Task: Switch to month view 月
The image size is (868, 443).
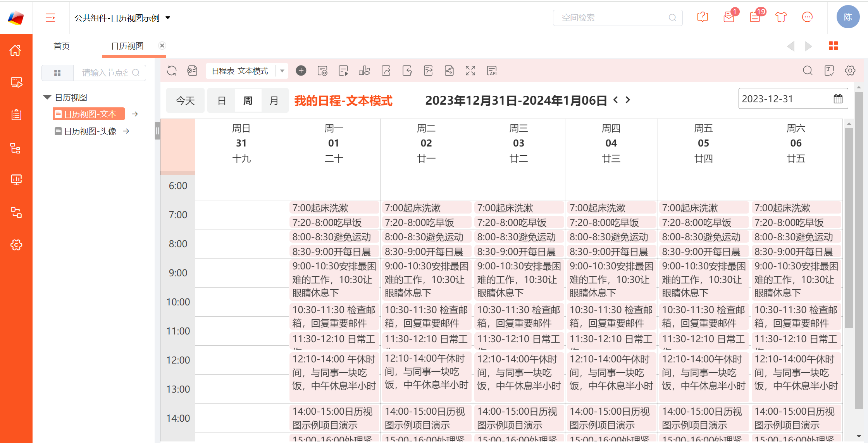Action: [274, 101]
